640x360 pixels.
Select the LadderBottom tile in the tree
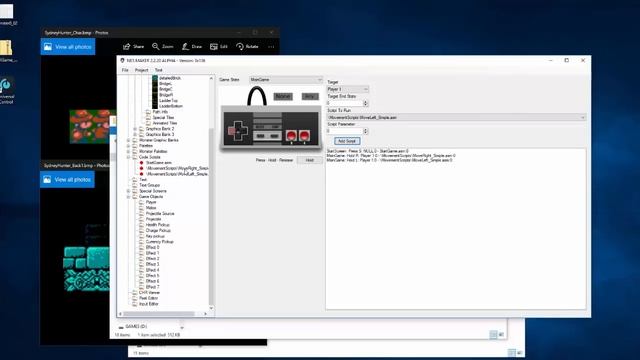coord(171,106)
